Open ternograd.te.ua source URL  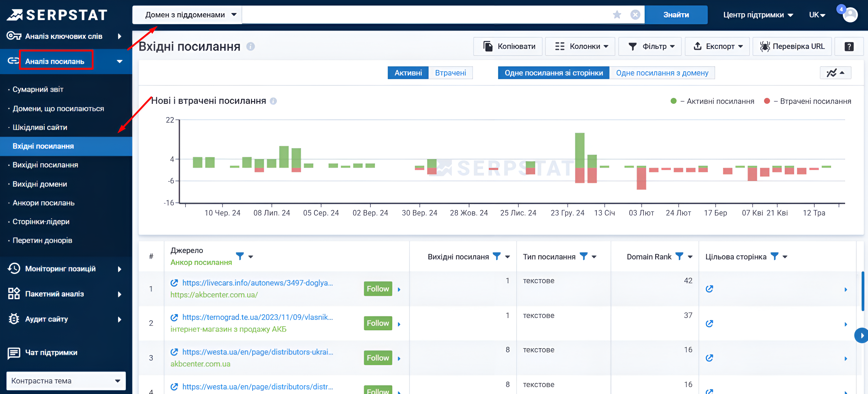tap(258, 317)
